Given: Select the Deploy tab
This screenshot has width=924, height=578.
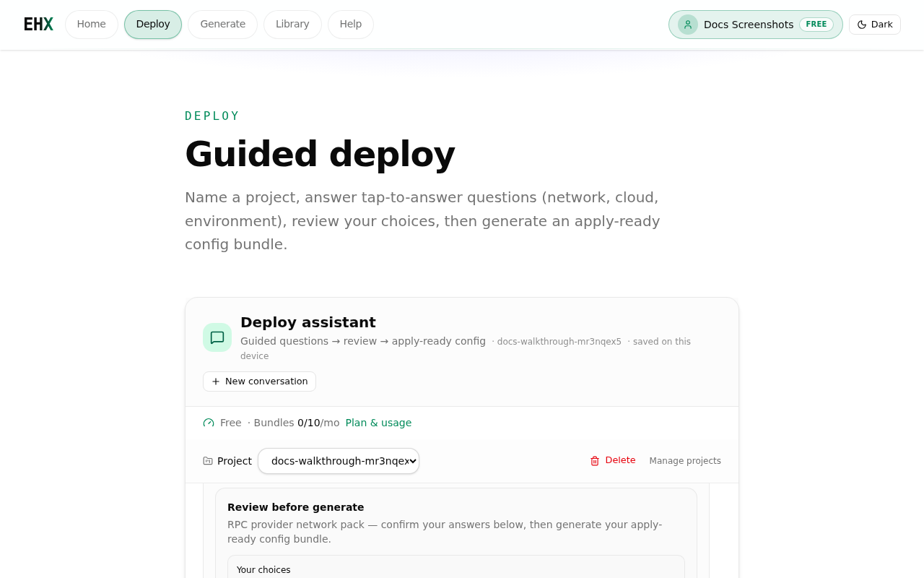Looking at the screenshot, I should (x=153, y=25).
